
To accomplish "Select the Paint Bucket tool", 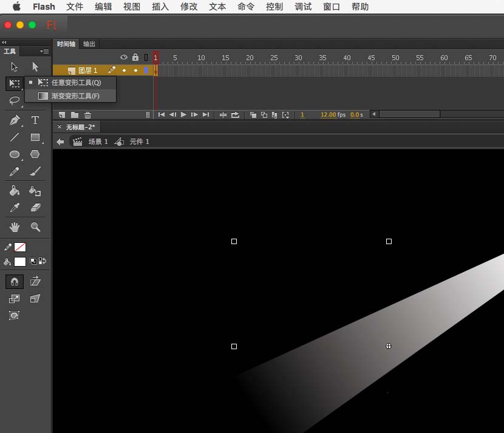I will pos(15,191).
